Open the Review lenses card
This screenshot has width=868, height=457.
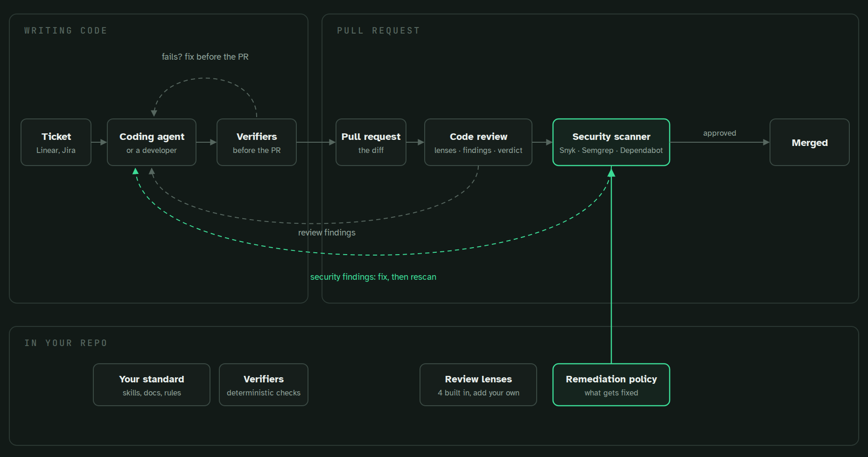coord(478,385)
